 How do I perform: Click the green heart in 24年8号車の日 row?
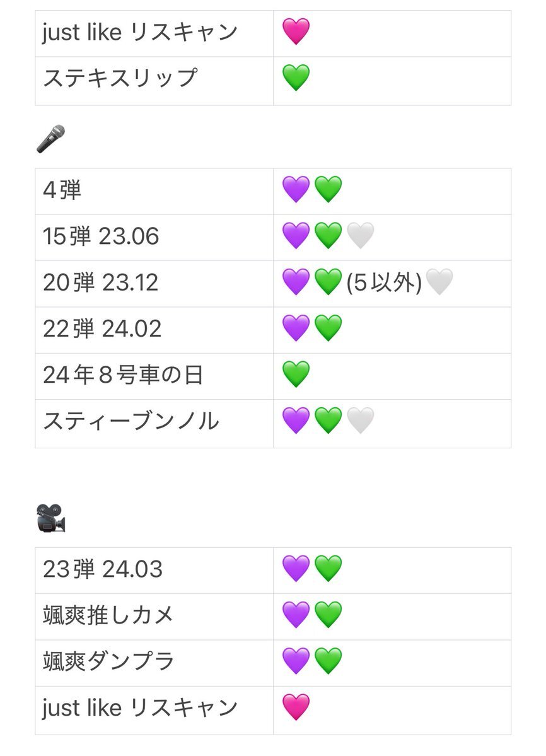coord(296,374)
